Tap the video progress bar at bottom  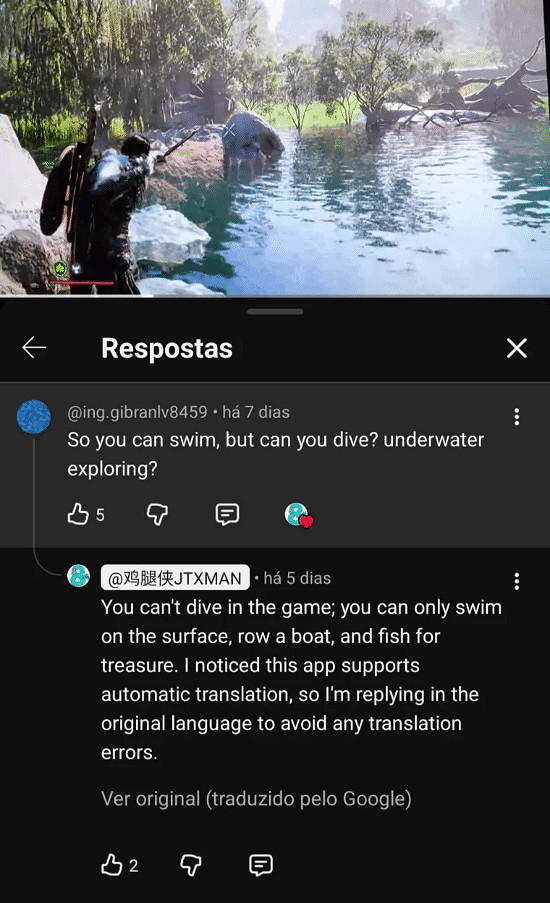pyautogui.click(x=275, y=296)
